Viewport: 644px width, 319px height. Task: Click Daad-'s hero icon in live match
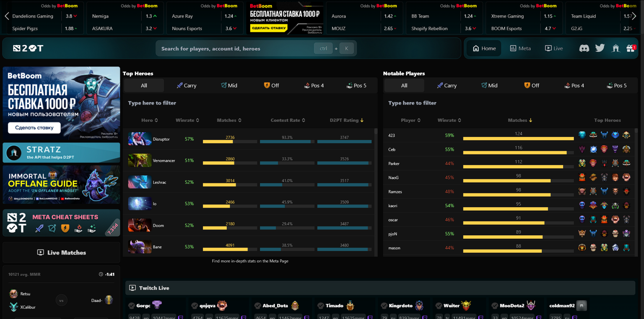(x=109, y=300)
